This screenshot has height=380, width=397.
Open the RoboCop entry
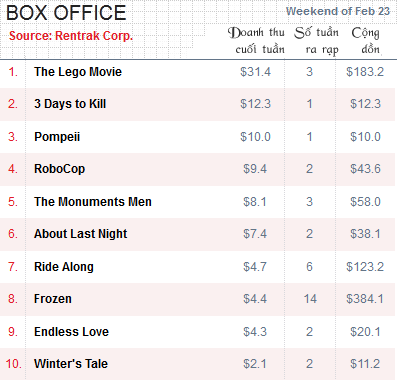click(59, 169)
